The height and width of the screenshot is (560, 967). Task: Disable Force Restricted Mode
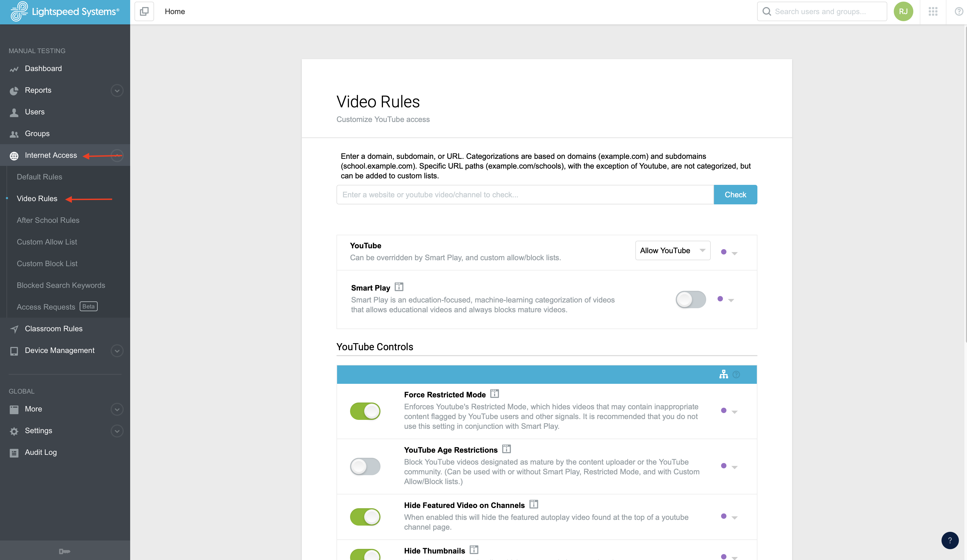(x=365, y=411)
